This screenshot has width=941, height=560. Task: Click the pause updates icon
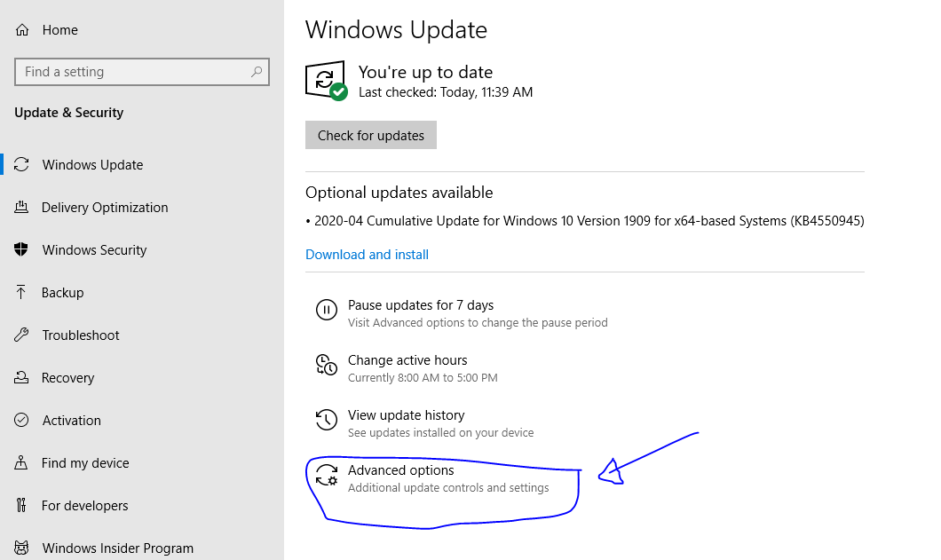327,310
